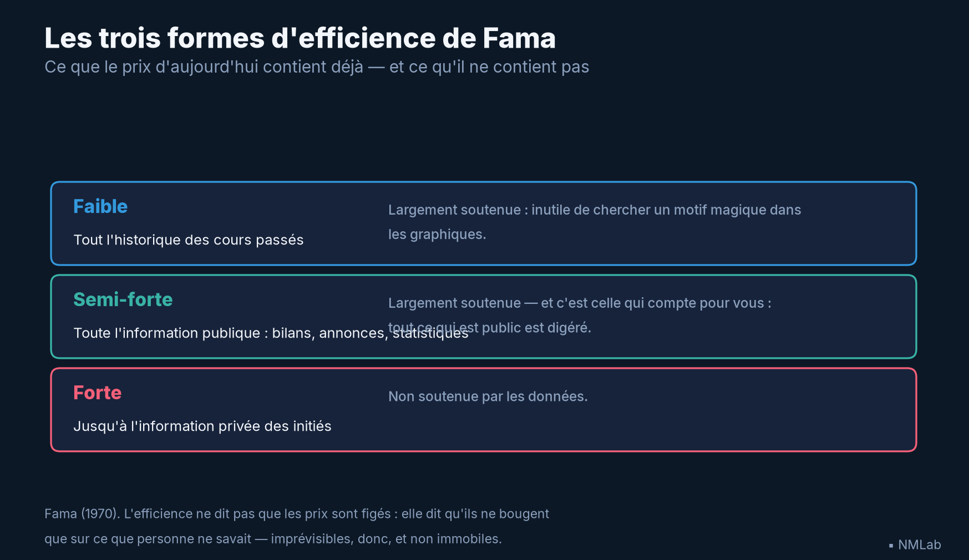The image size is (969, 560).
Task: Select the slide title about Fama efficiency
Action: (300, 38)
